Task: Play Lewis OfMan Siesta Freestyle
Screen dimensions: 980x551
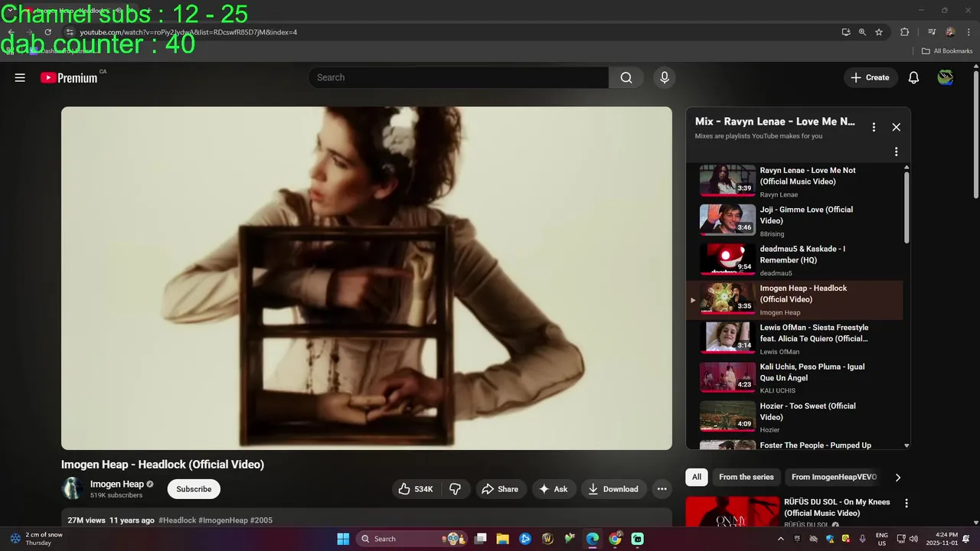Action: point(796,339)
